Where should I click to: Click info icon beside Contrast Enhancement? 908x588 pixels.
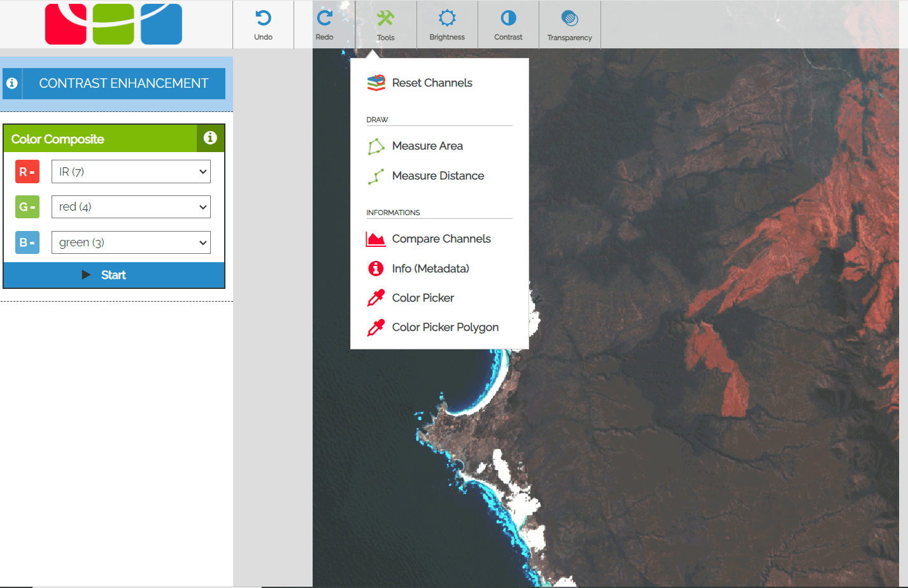click(12, 83)
